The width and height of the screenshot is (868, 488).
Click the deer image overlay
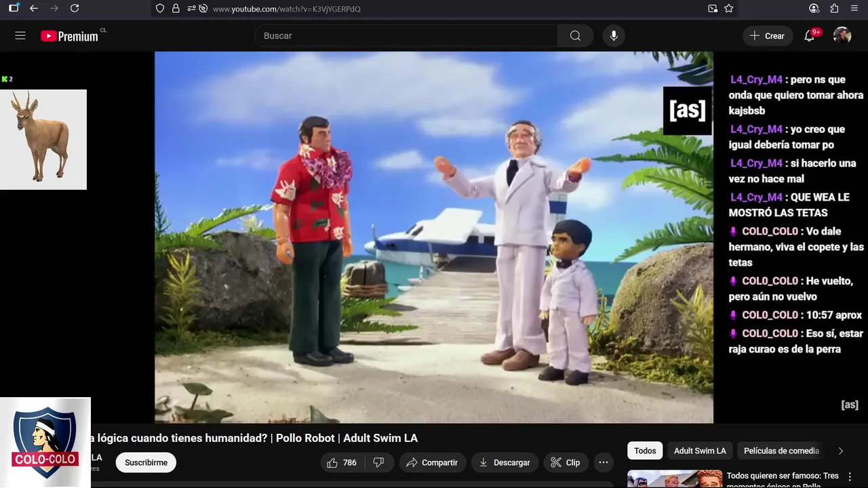point(43,140)
